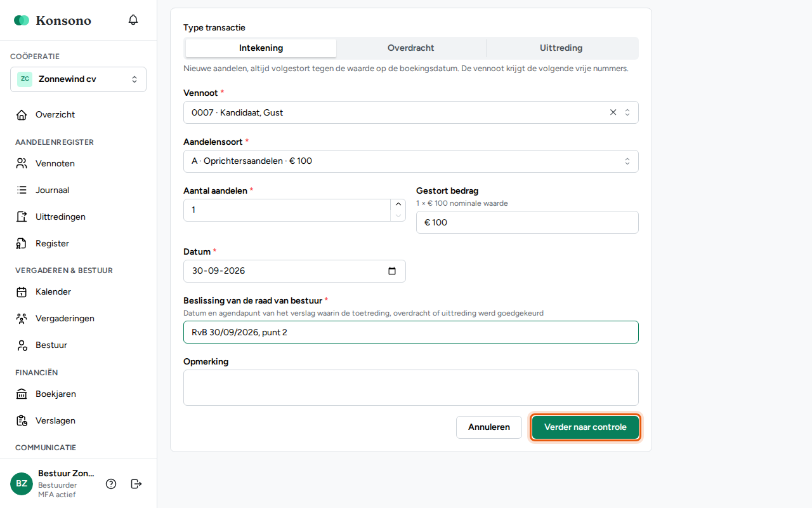Open the Aandelensoort dropdown

coord(410,161)
